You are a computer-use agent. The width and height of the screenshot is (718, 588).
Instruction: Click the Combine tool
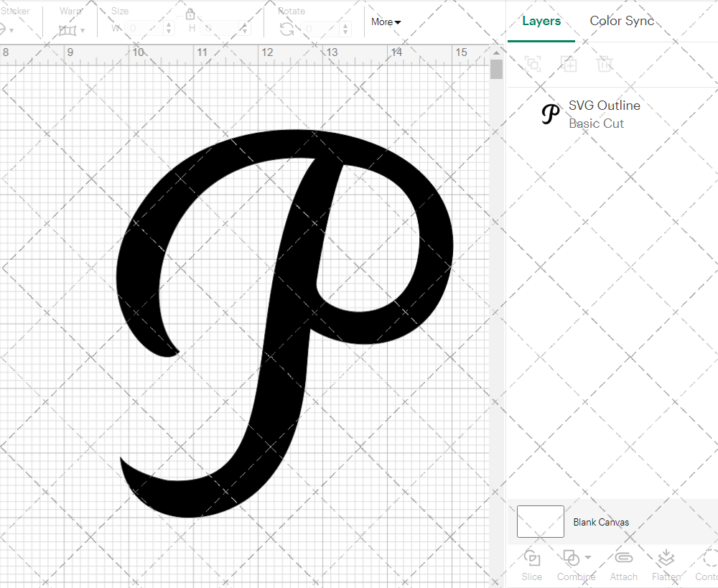(x=576, y=566)
